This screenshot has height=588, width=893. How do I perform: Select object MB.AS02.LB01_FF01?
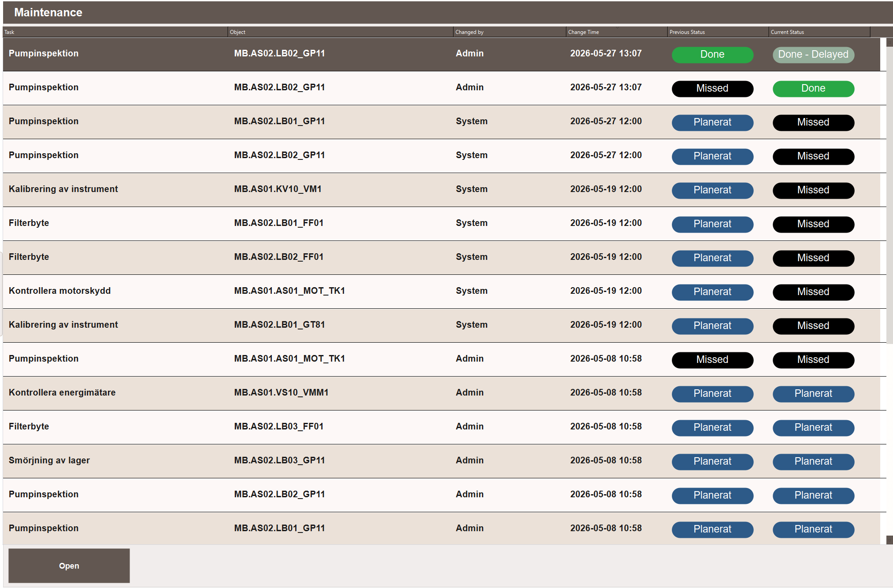click(x=278, y=223)
